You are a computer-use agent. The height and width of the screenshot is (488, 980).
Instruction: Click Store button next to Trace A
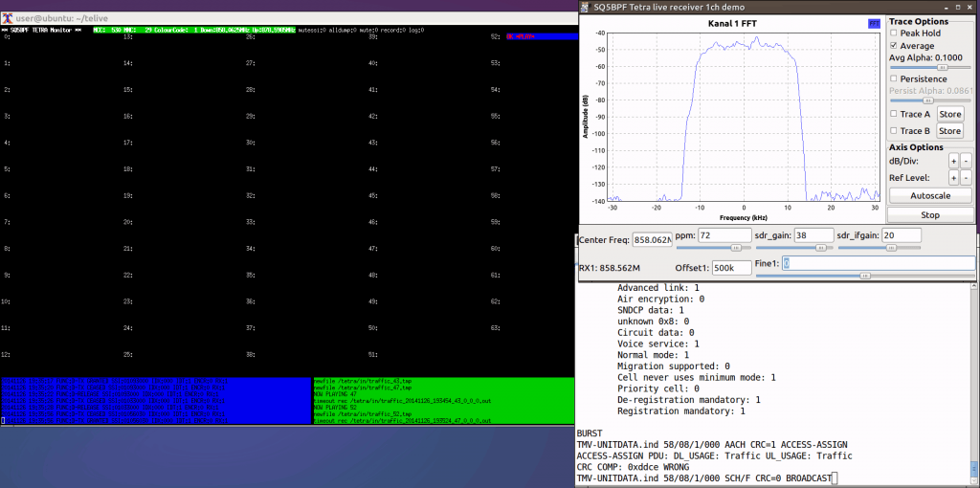click(x=950, y=115)
